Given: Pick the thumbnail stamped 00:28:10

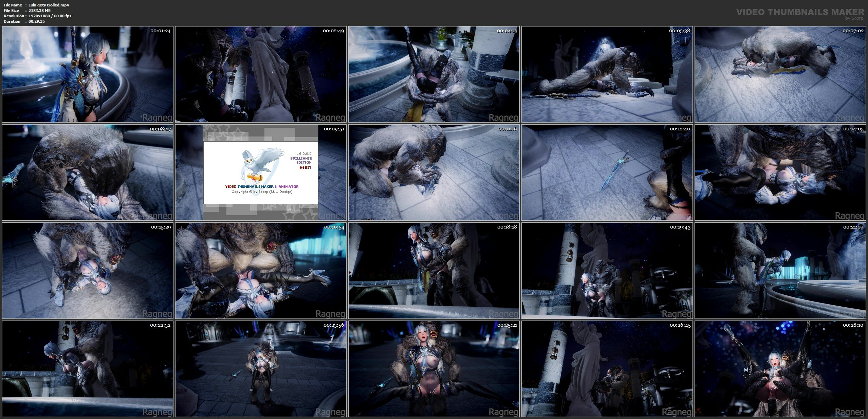Looking at the screenshot, I should pos(780,369).
